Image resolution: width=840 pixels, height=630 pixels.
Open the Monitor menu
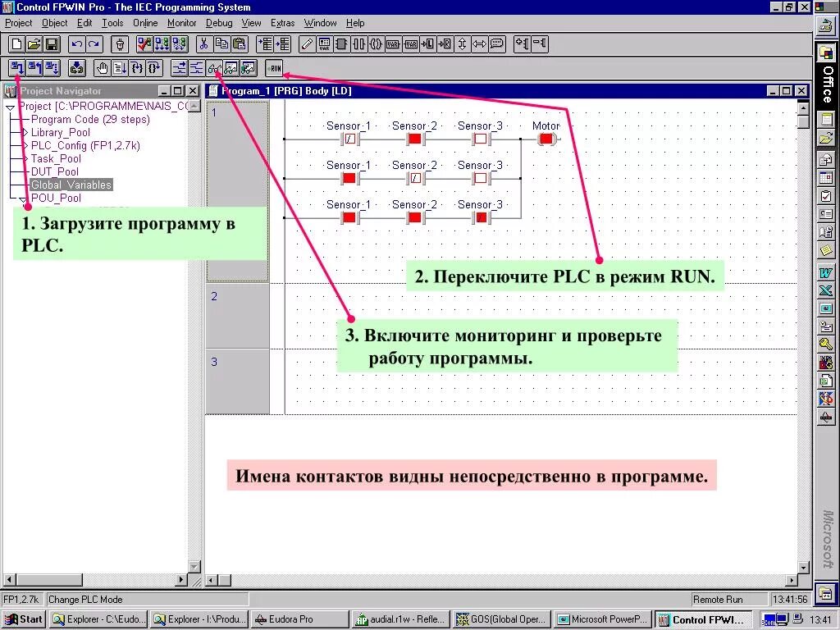[x=181, y=23]
